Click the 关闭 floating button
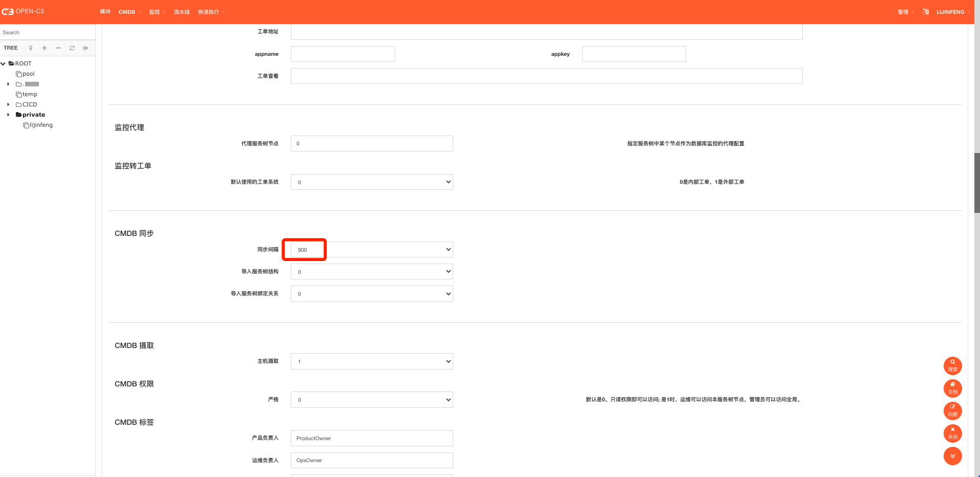This screenshot has height=477, width=980. pyautogui.click(x=952, y=433)
